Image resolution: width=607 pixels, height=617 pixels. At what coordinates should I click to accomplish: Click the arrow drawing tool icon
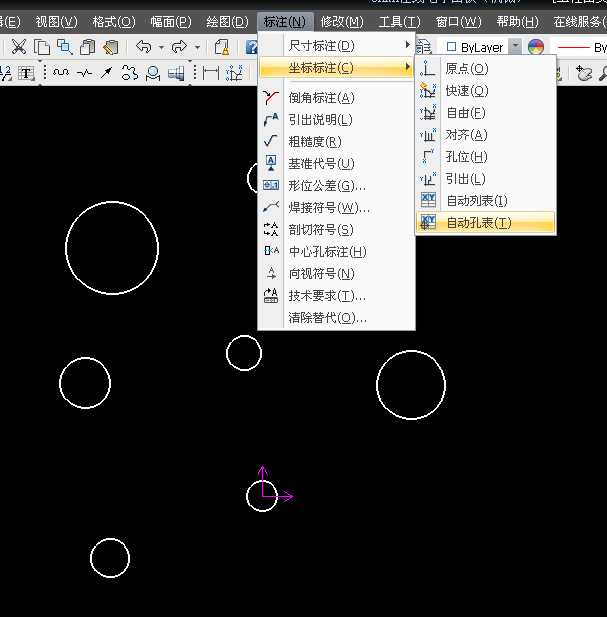(x=106, y=73)
